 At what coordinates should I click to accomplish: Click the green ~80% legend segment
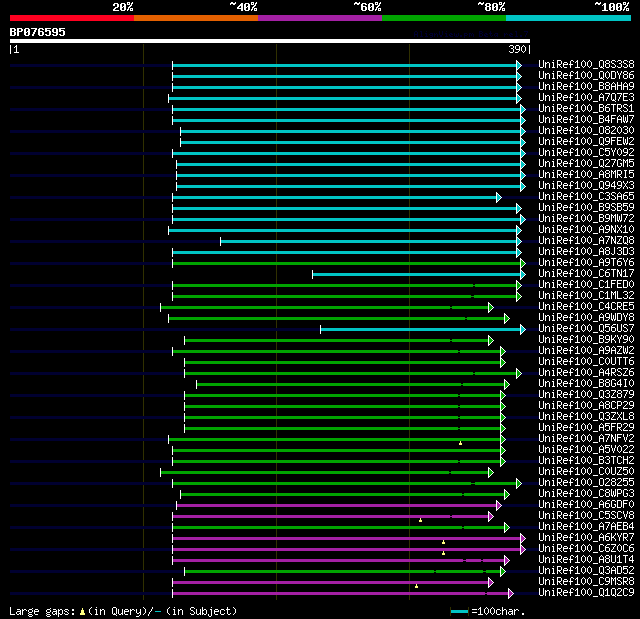point(444,18)
